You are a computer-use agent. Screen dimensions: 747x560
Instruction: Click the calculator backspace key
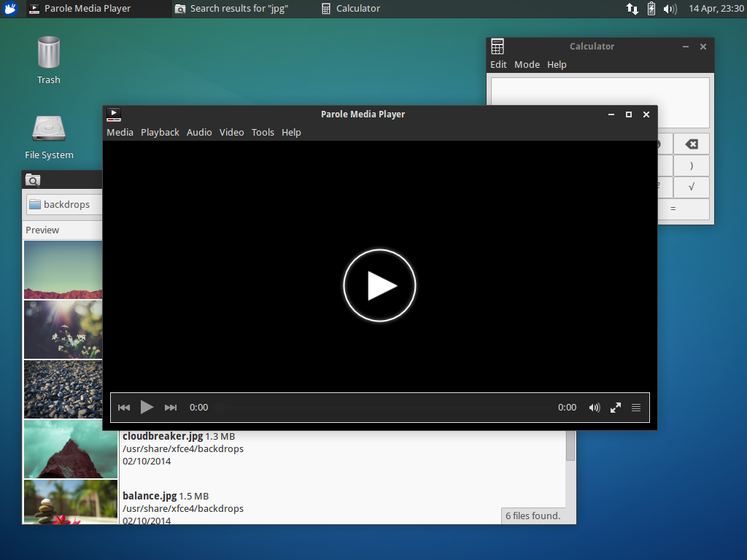click(x=691, y=144)
